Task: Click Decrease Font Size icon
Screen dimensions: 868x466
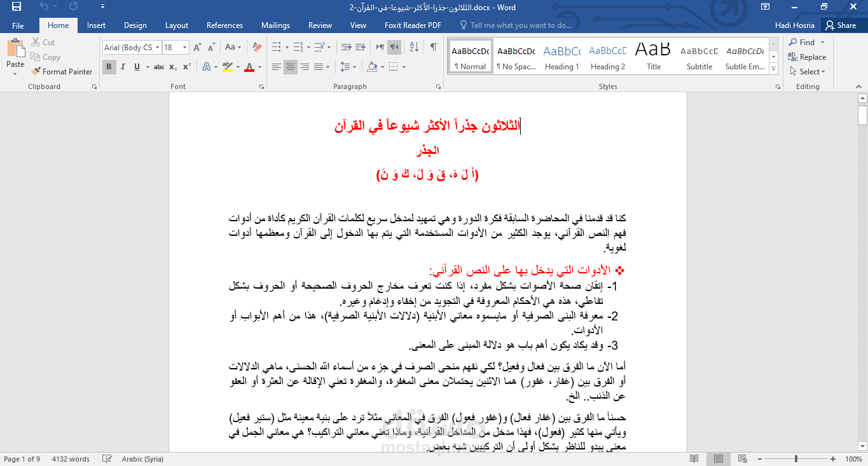Action: (211, 47)
